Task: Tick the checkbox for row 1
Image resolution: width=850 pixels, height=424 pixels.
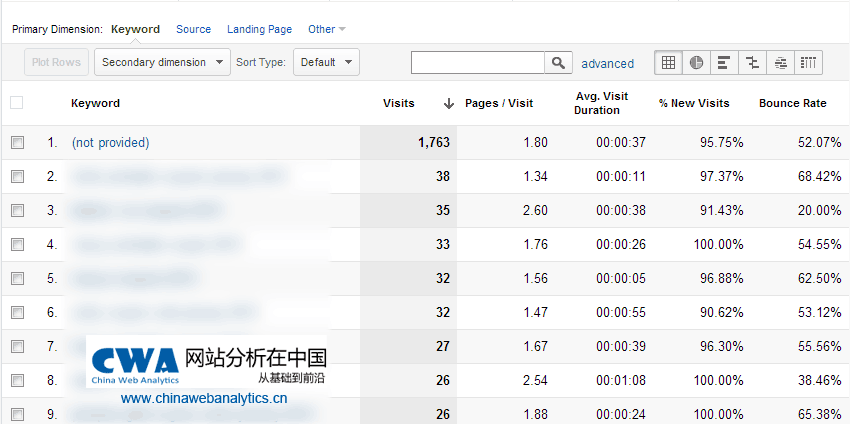Action: 17,143
